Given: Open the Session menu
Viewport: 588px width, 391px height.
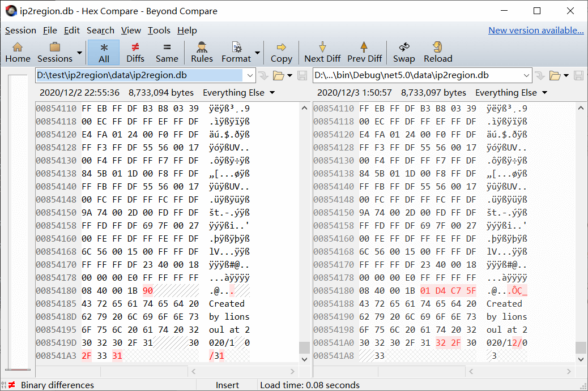Looking at the screenshot, I should [x=20, y=31].
